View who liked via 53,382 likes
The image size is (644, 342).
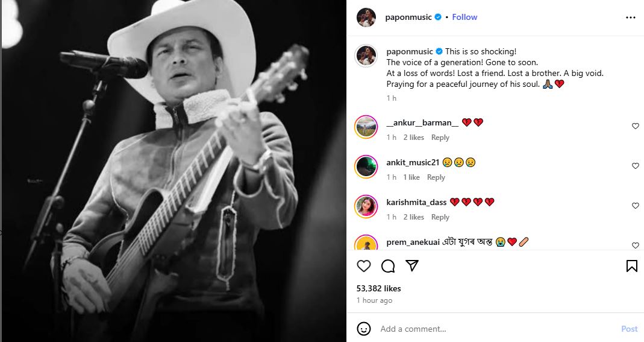pos(378,288)
